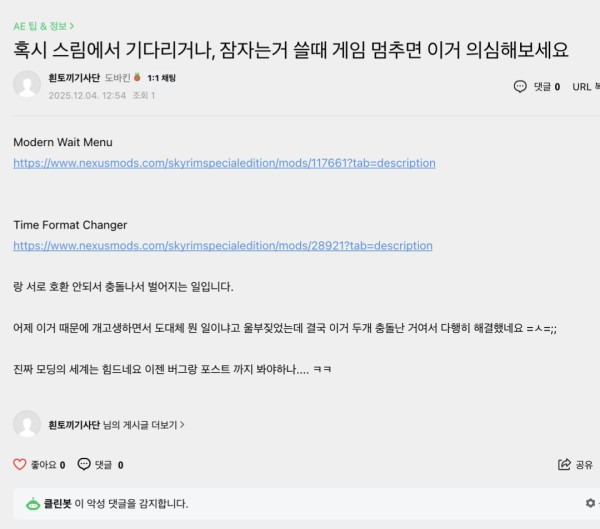Click author name 흰토끼기사단 in the post header
The height and width of the screenshot is (529, 600).
[x=74, y=77]
